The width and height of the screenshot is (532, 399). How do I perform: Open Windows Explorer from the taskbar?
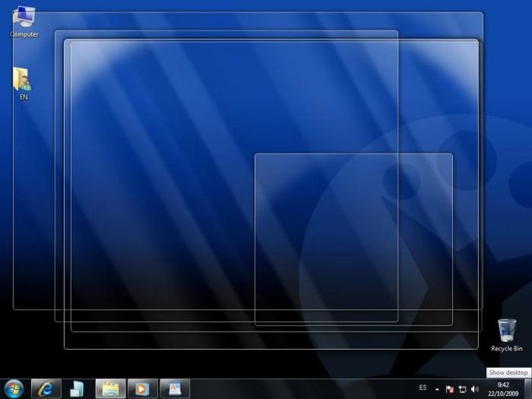pos(110,389)
